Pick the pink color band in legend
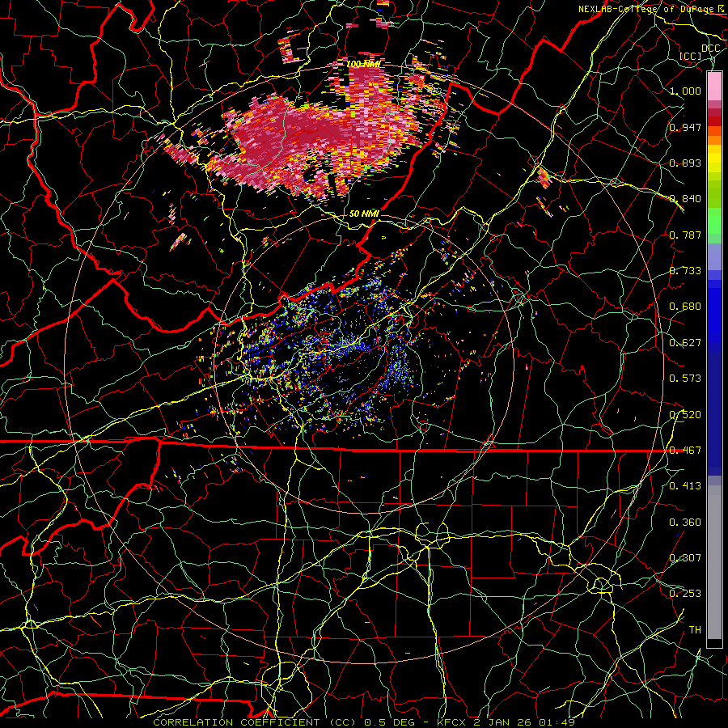 coord(714,86)
